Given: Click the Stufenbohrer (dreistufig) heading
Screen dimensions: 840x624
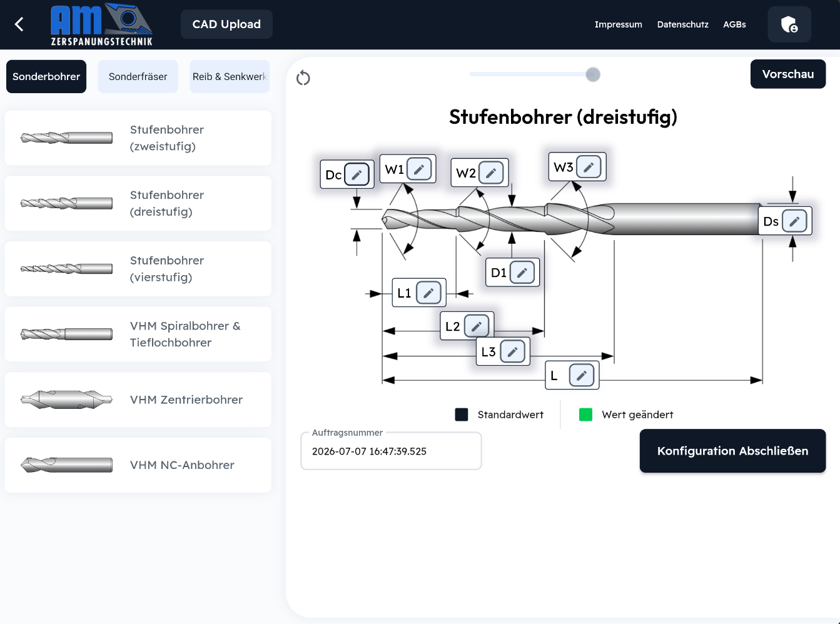Looking at the screenshot, I should [x=563, y=117].
